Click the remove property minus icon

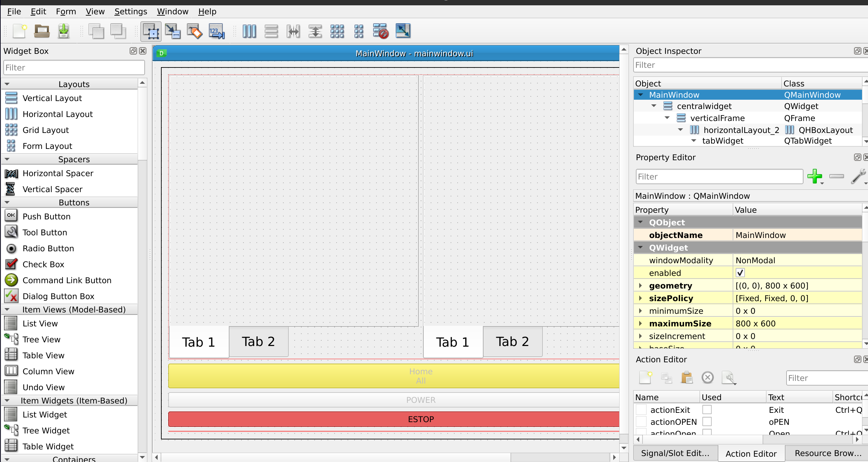(836, 176)
